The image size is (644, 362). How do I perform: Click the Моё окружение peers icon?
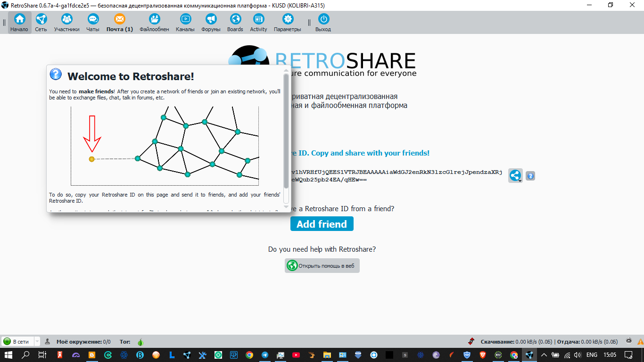click(x=48, y=341)
